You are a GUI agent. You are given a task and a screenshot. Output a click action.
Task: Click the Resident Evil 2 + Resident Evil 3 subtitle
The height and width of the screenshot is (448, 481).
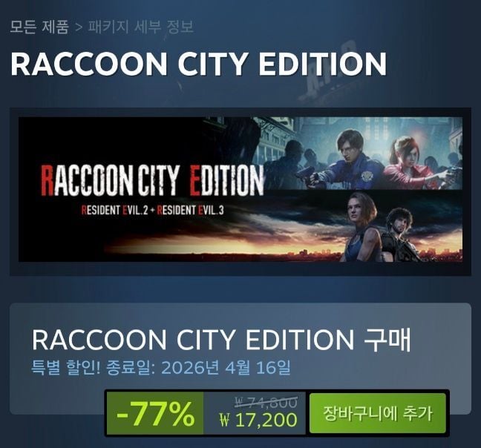click(152, 210)
